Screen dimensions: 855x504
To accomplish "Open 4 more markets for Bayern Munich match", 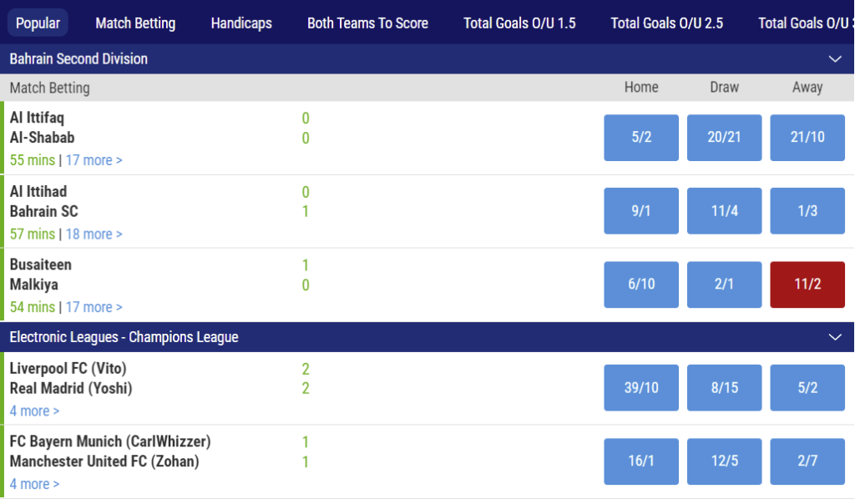I will 34,484.
